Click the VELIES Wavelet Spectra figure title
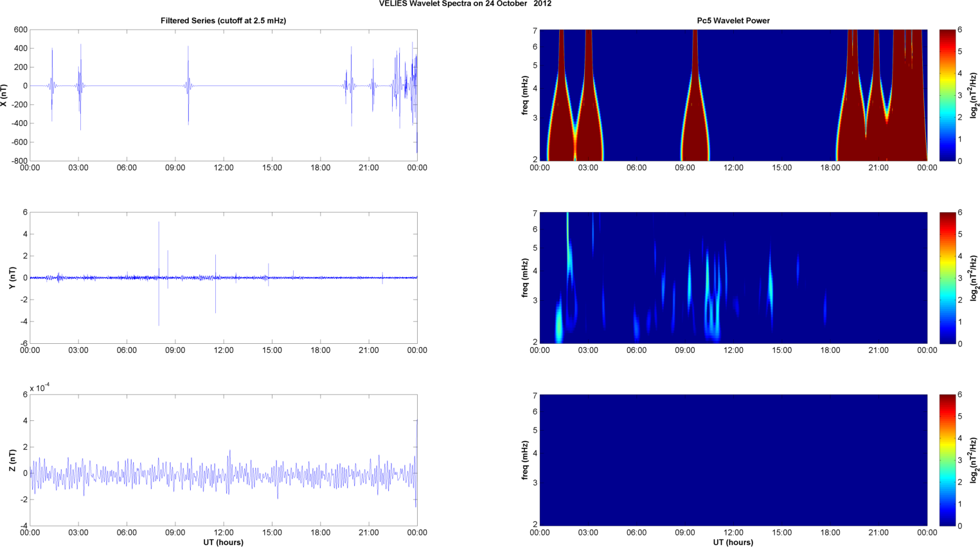 point(465,4)
